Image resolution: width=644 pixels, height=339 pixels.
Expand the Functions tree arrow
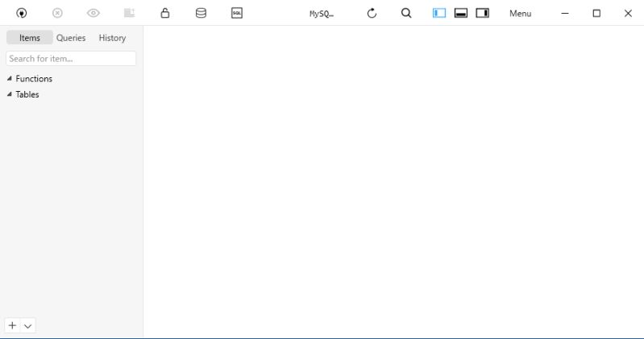coord(10,78)
